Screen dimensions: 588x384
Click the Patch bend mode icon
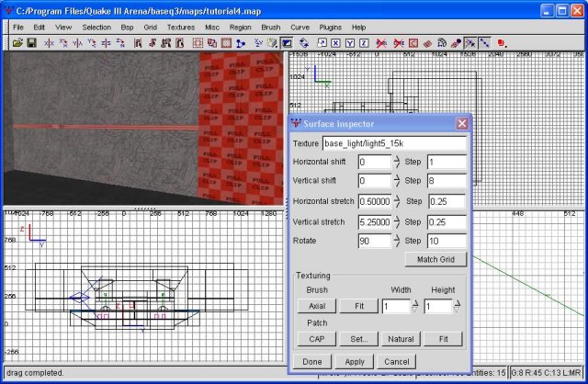click(442, 43)
